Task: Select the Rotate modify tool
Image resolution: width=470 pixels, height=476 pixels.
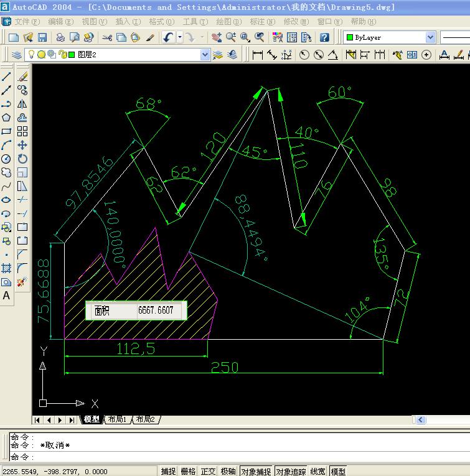Action: pos(22,159)
